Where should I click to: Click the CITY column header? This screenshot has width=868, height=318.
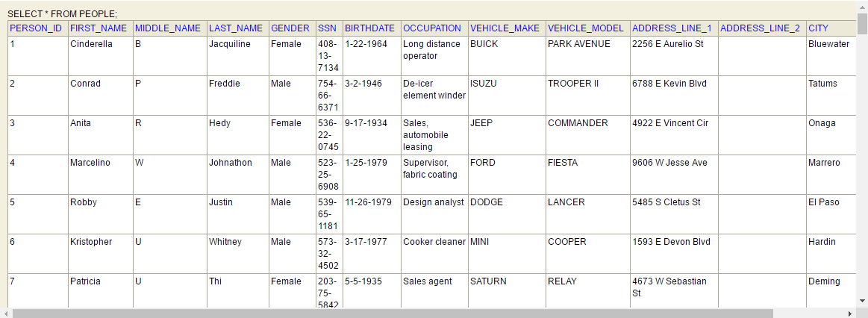818,28
